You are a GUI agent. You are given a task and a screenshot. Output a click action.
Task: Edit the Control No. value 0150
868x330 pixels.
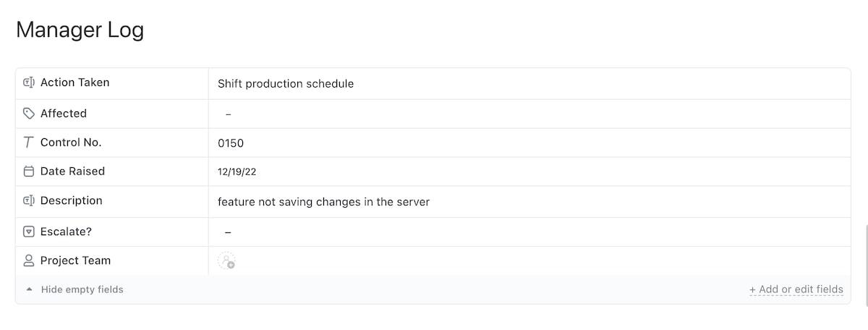[231, 143]
